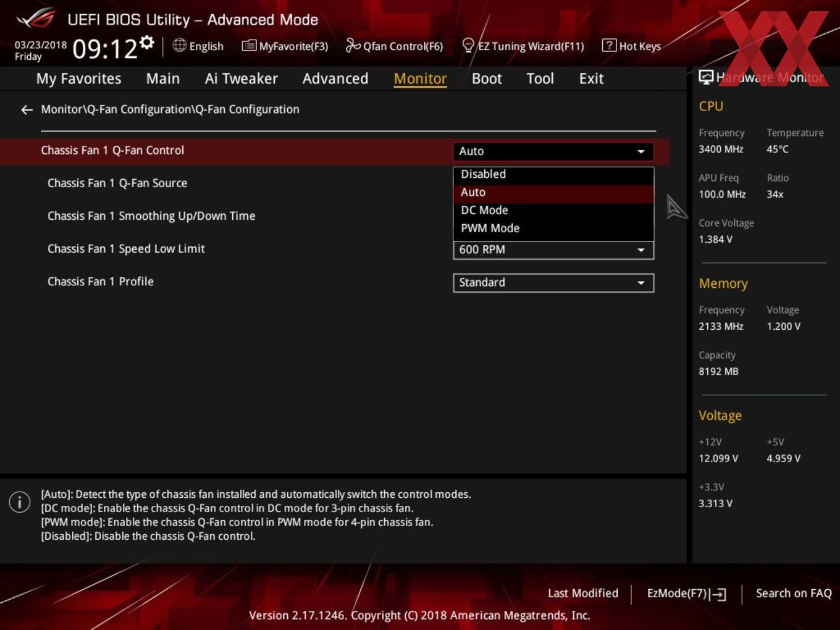Image resolution: width=840 pixels, height=630 pixels.
Task: Switch to the Tool tab
Action: click(540, 78)
